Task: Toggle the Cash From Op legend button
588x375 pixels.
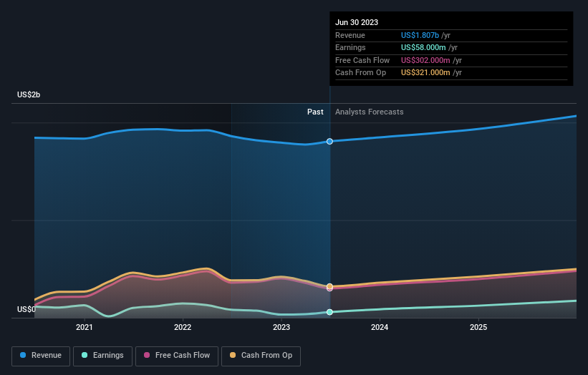Action: coord(261,356)
